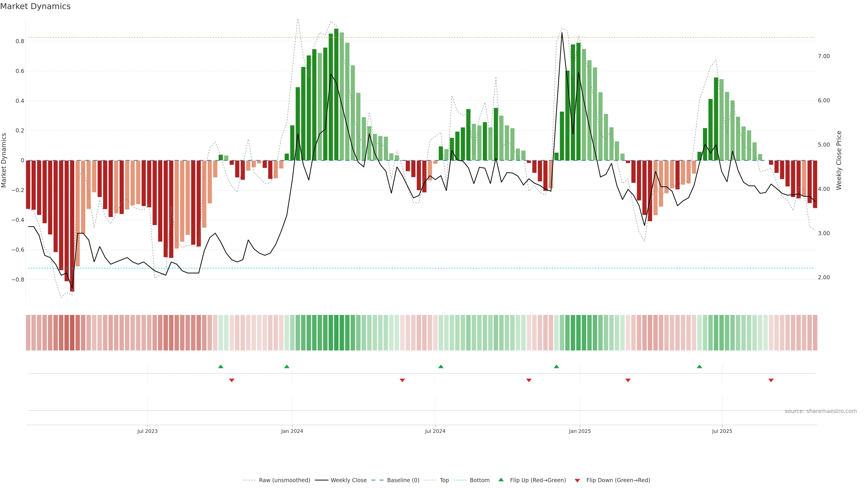Click the first red Flip Down triangle marker
The image size is (868, 488).
click(x=231, y=380)
